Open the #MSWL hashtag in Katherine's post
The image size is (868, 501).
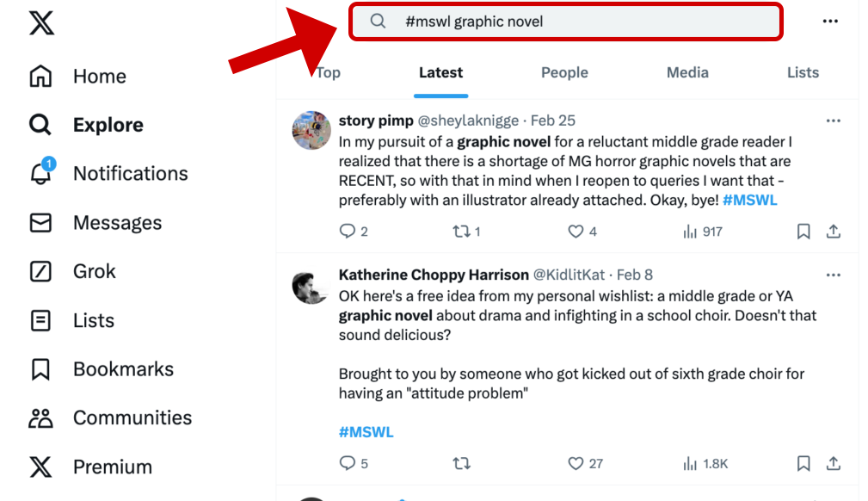click(366, 432)
